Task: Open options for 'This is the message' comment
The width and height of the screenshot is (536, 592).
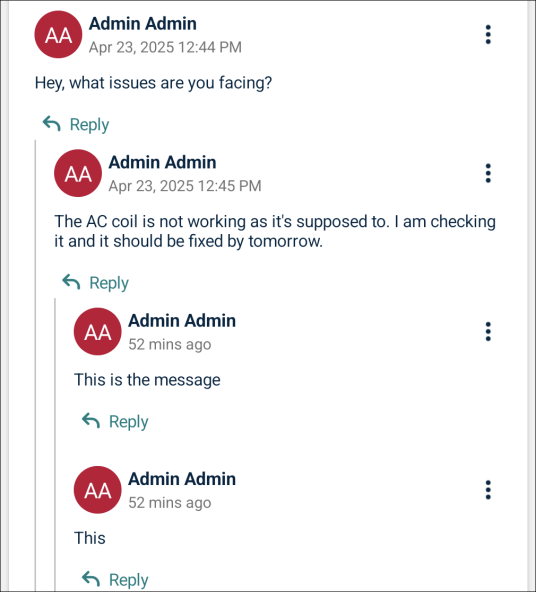Action: (x=488, y=331)
